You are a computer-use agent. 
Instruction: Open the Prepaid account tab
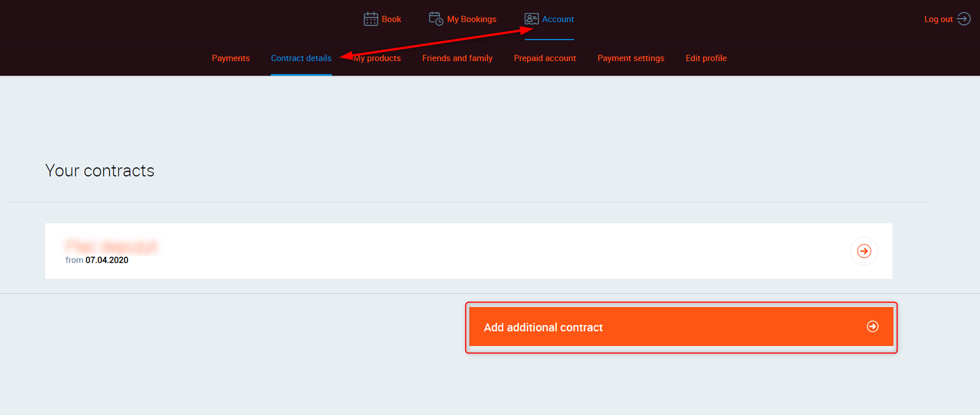coord(545,58)
